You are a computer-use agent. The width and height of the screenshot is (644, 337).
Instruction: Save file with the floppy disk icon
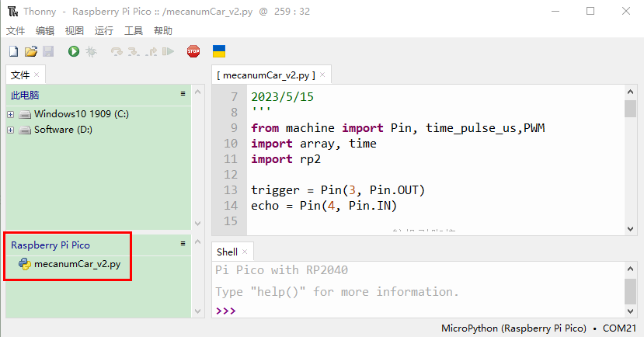click(48, 51)
